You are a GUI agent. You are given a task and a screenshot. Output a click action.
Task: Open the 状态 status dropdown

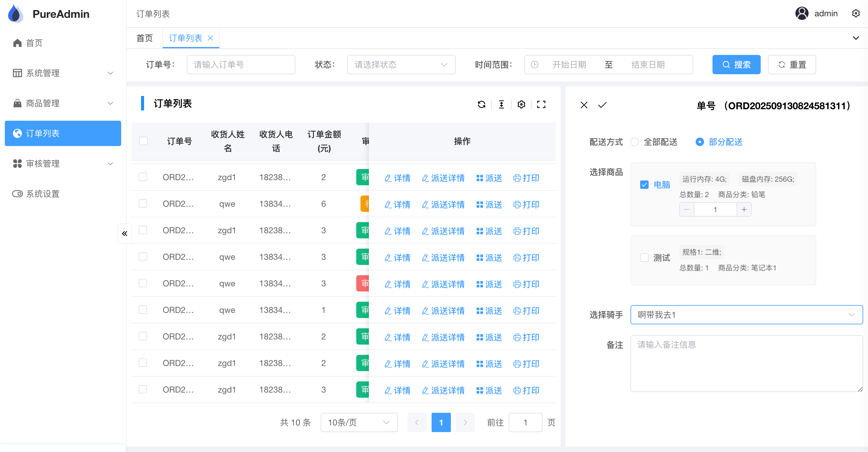tap(401, 65)
